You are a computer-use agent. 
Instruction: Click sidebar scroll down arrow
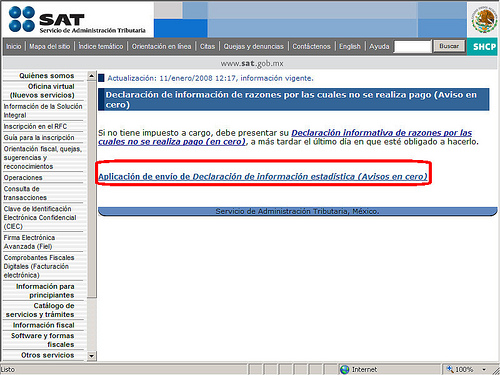click(92, 356)
